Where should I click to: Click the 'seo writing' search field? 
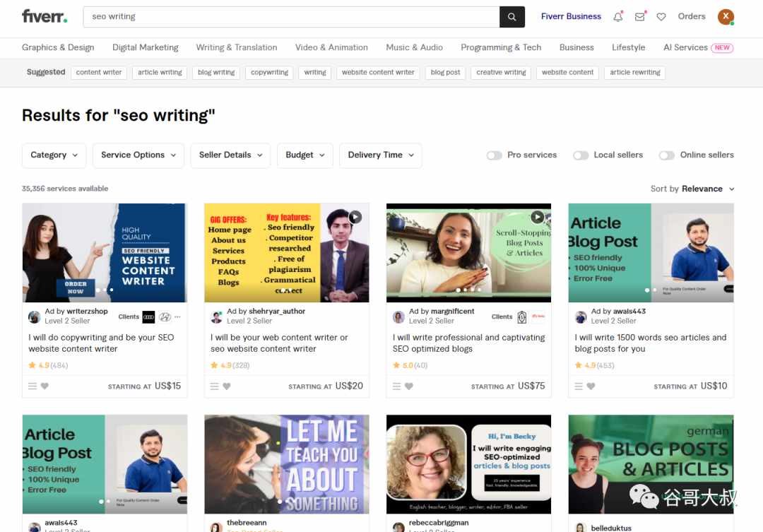(x=292, y=16)
